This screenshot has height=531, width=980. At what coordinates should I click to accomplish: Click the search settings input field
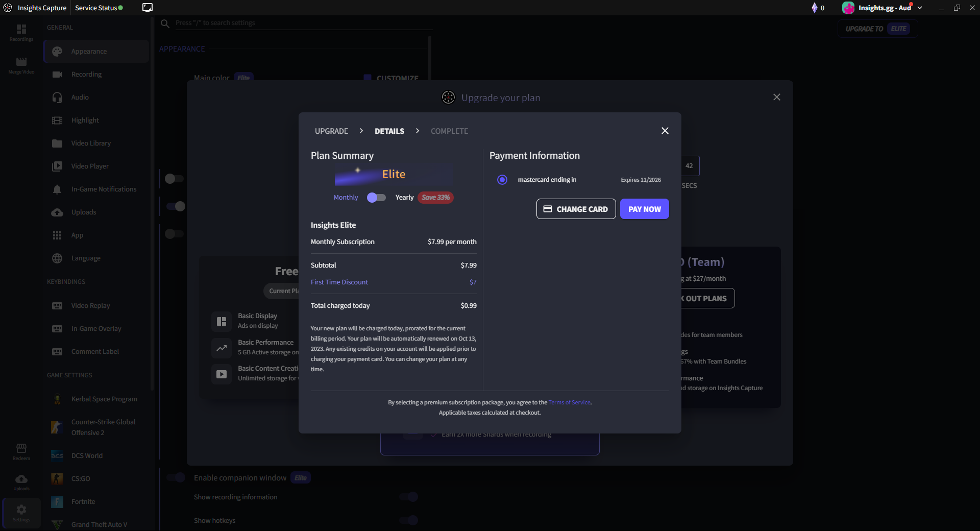click(304, 23)
